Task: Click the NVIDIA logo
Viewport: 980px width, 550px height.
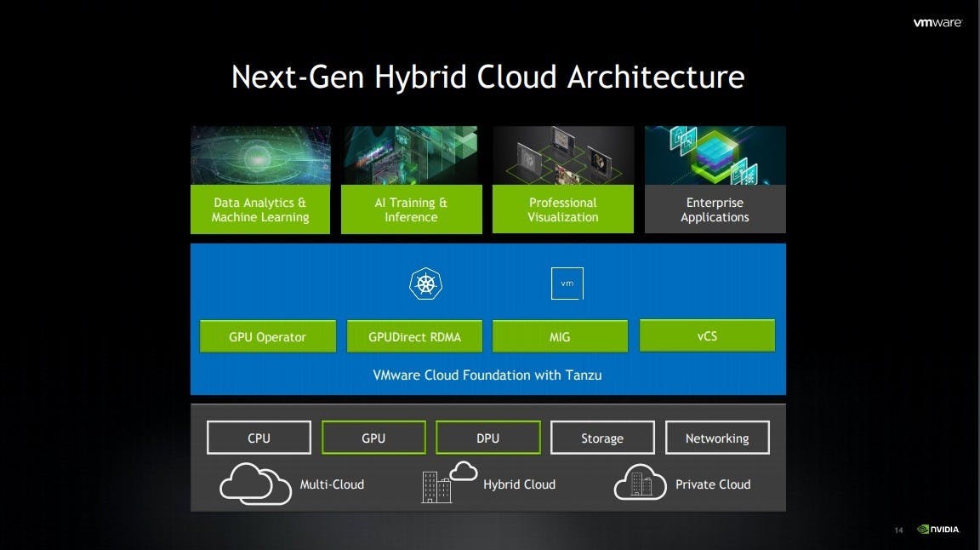Action: pyautogui.click(x=937, y=530)
